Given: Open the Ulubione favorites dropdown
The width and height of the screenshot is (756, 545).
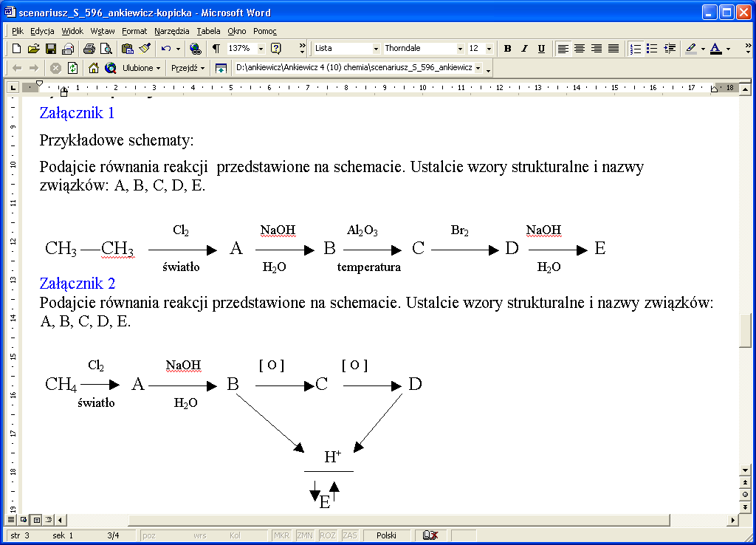Looking at the screenshot, I should point(141,68).
